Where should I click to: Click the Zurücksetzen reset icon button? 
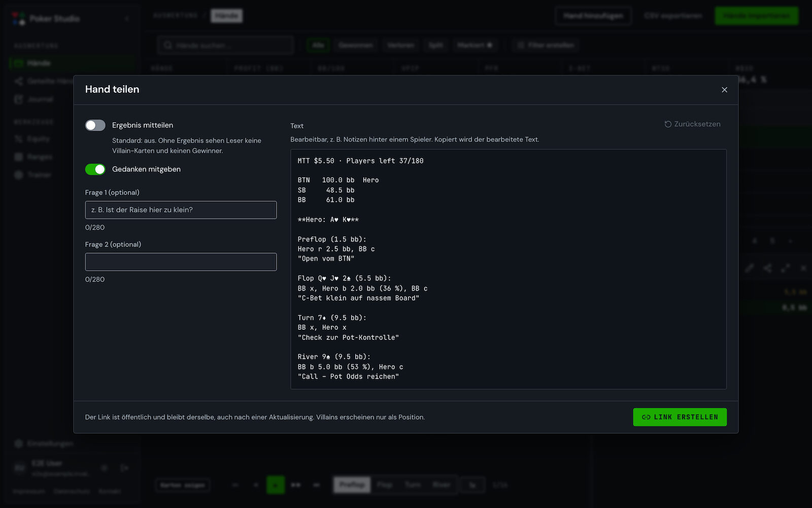[692, 124]
